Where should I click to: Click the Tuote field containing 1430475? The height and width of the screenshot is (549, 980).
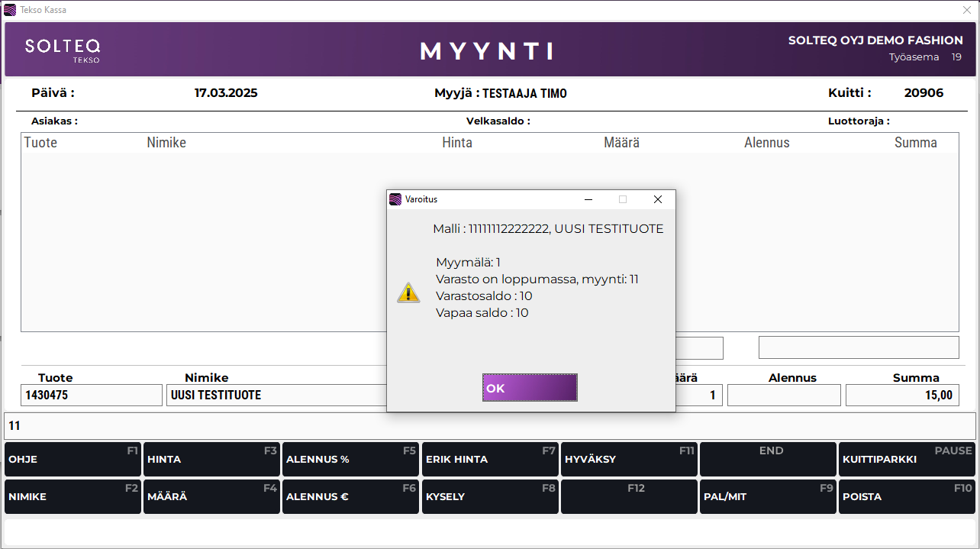click(x=92, y=396)
